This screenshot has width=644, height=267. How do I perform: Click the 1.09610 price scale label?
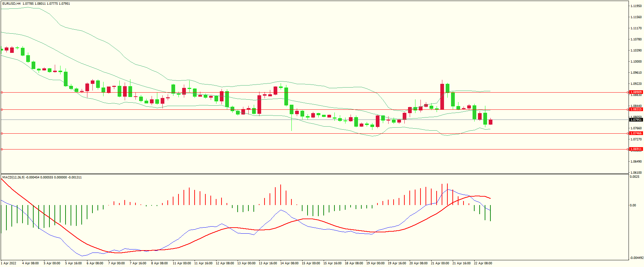tap(636, 73)
